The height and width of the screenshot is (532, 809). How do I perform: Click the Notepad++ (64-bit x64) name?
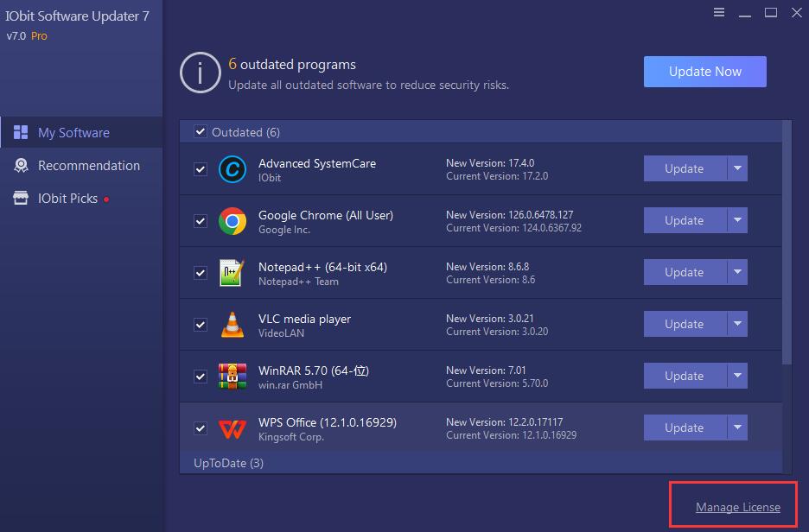322,267
